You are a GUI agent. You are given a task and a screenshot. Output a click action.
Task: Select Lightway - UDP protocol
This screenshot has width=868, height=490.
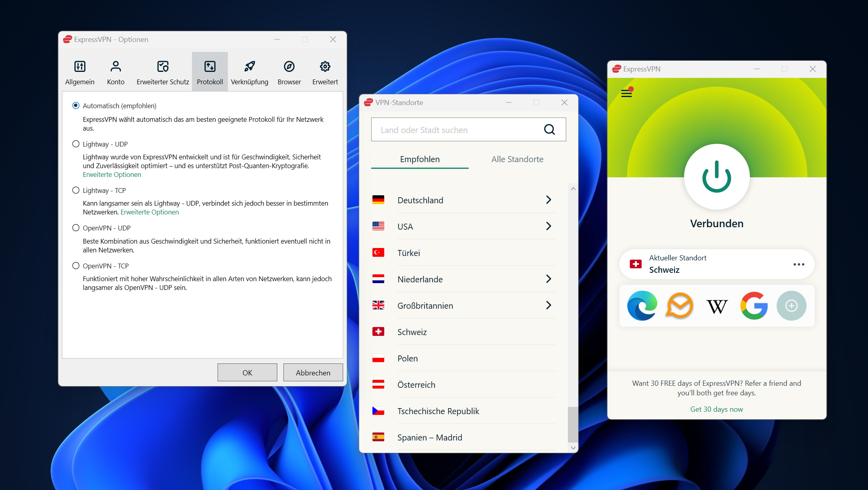coord(76,144)
